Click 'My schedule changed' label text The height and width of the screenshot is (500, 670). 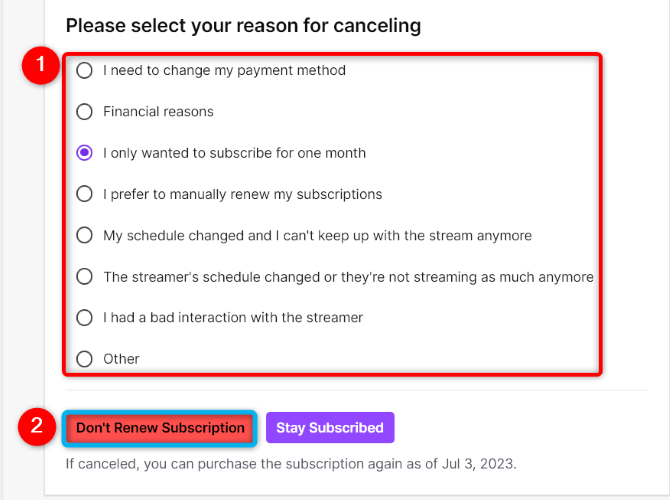point(317,235)
